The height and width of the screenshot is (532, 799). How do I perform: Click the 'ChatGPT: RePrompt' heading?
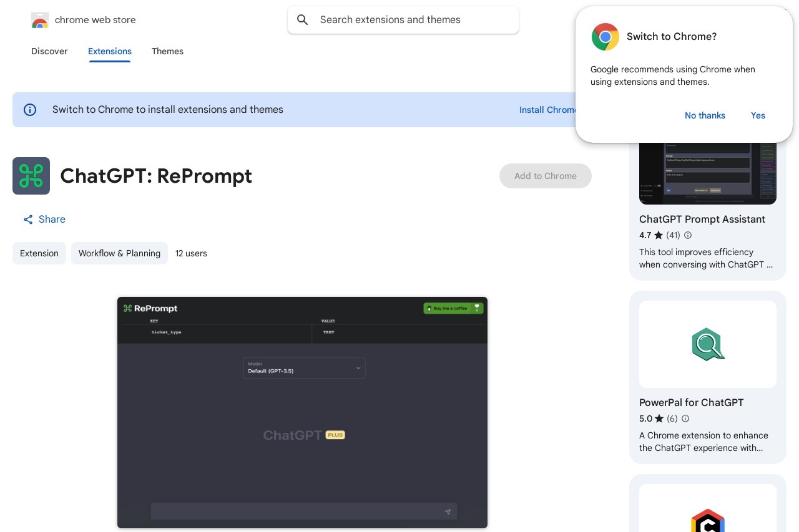156,176
